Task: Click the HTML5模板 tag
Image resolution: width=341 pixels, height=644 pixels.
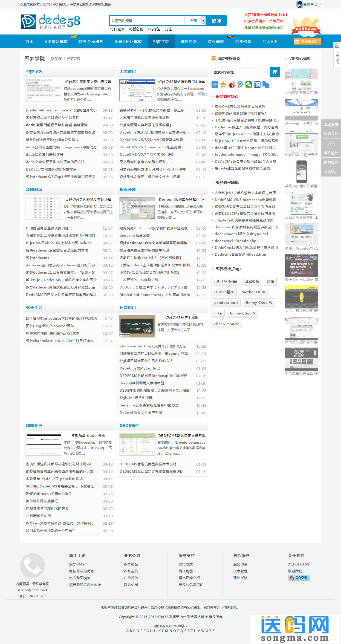Action: [x=224, y=292]
